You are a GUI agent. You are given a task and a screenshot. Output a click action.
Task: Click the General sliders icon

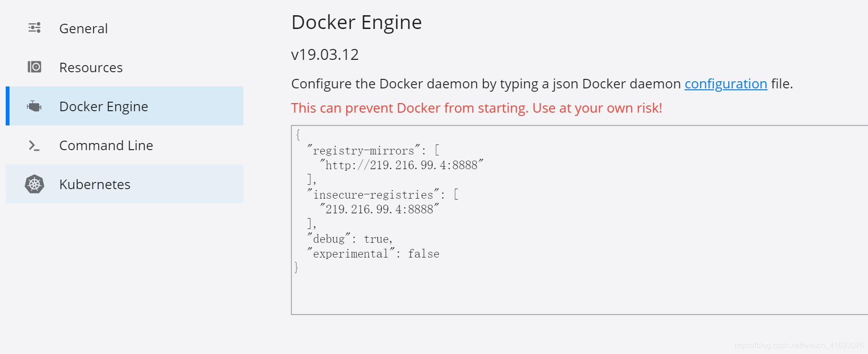tap(34, 28)
